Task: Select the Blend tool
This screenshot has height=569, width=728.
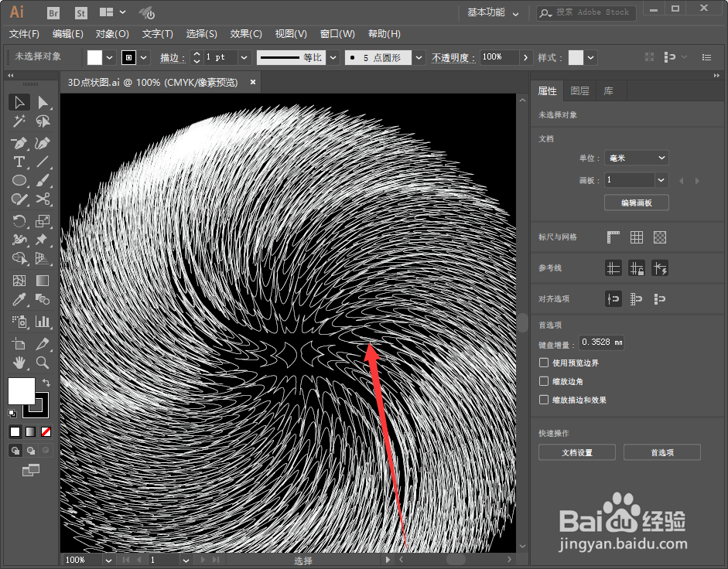Action: [x=43, y=299]
